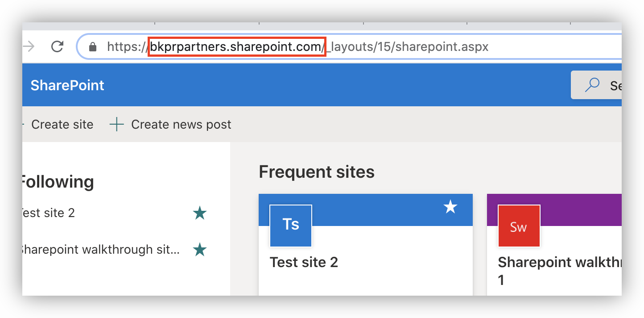Click the red Sw site tile icon
Image resolution: width=644 pixels, height=318 pixels.
pos(519,226)
